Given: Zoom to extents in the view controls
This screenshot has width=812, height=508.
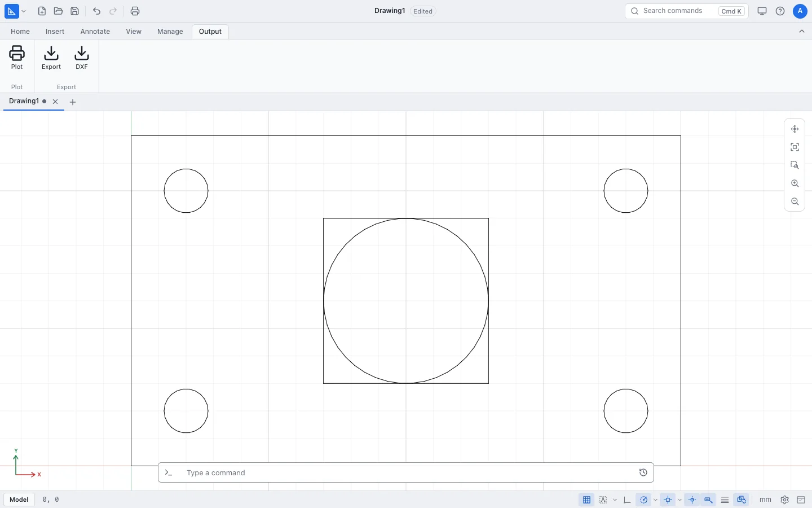Looking at the screenshot, I should [795, 147].
